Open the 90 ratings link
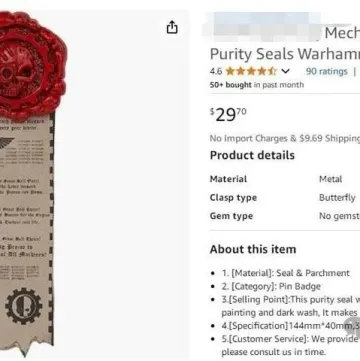The height and width of the screenshot is (361, 360). [x=326, y=71]
